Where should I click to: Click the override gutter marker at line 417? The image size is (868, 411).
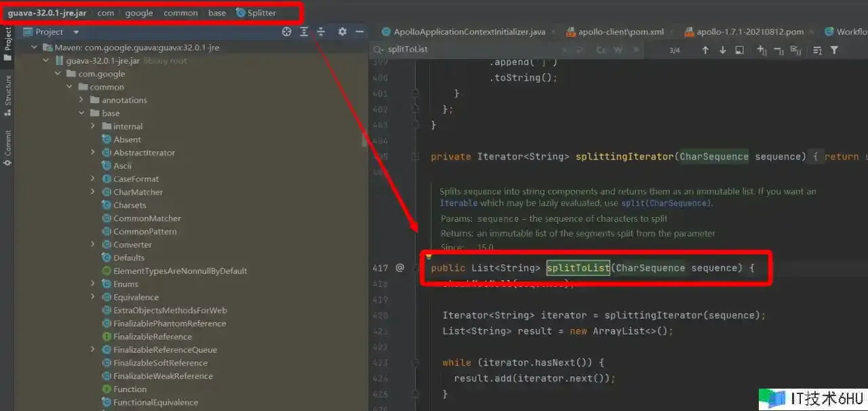click(x=400, y=268)
